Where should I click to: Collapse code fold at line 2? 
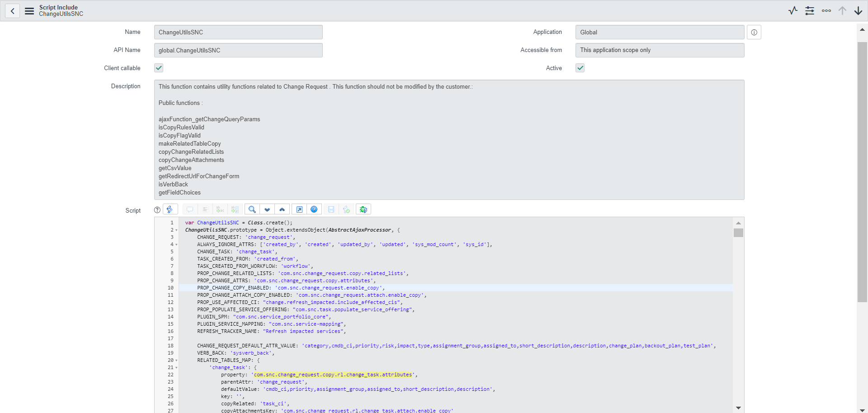176,230
